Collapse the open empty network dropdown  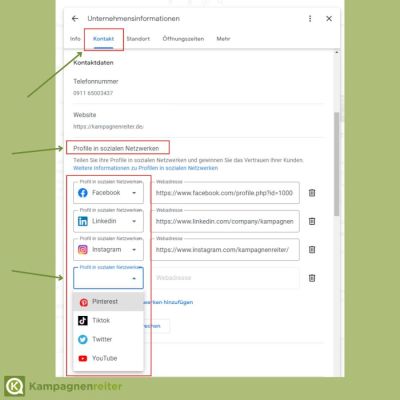pos(108,278)
